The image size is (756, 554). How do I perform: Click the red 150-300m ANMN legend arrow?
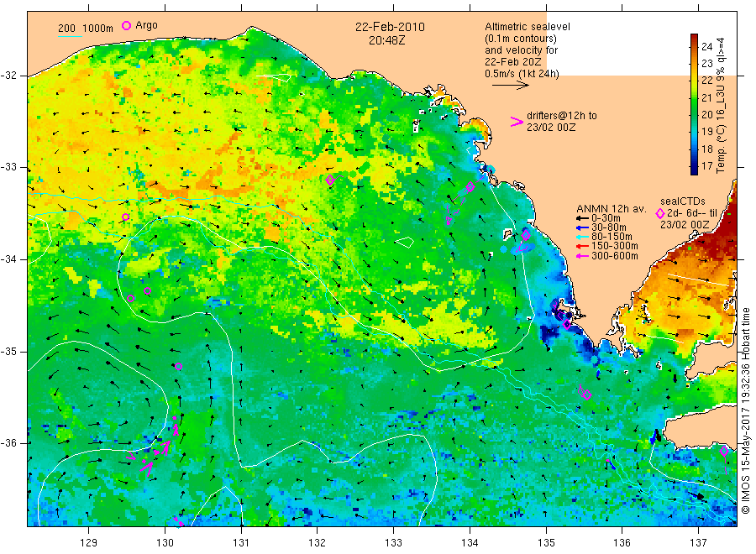582,246
